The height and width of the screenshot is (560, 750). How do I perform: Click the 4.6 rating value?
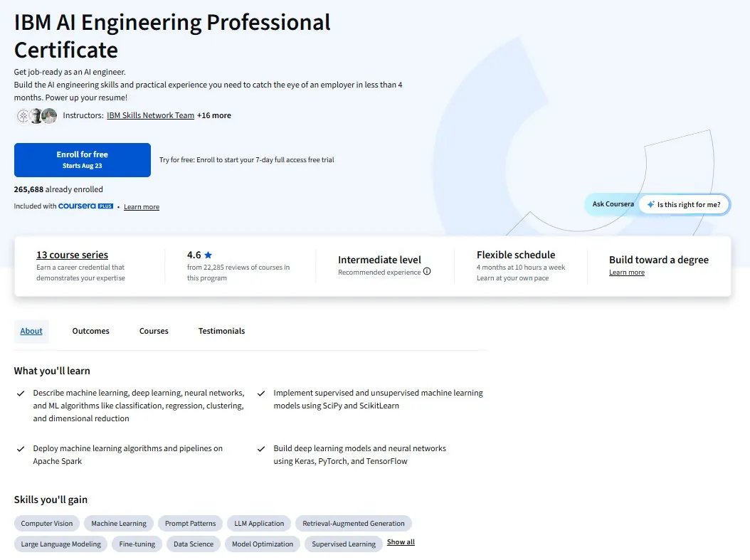point(194,255)
